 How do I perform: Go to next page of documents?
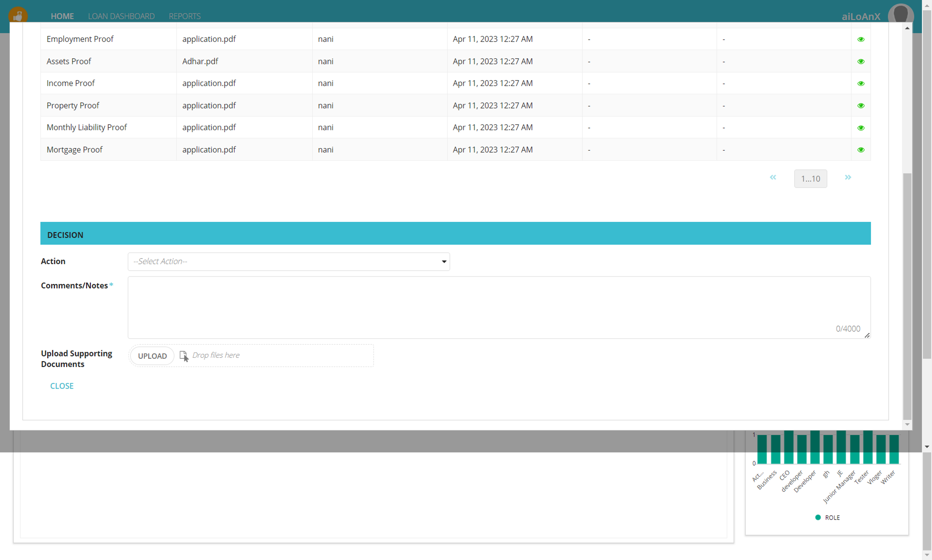[x=848, y=177]
